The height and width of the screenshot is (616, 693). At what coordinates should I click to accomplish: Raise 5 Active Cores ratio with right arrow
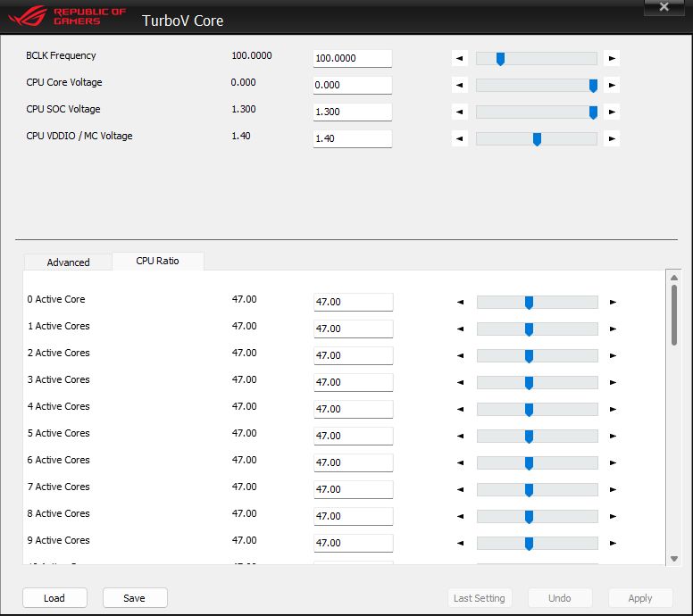coord(613,437)
